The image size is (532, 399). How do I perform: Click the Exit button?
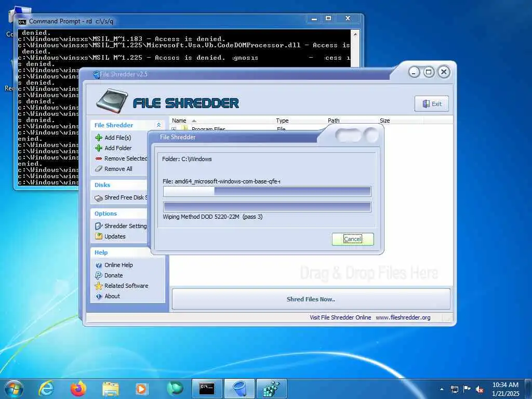tap(432, 104)
